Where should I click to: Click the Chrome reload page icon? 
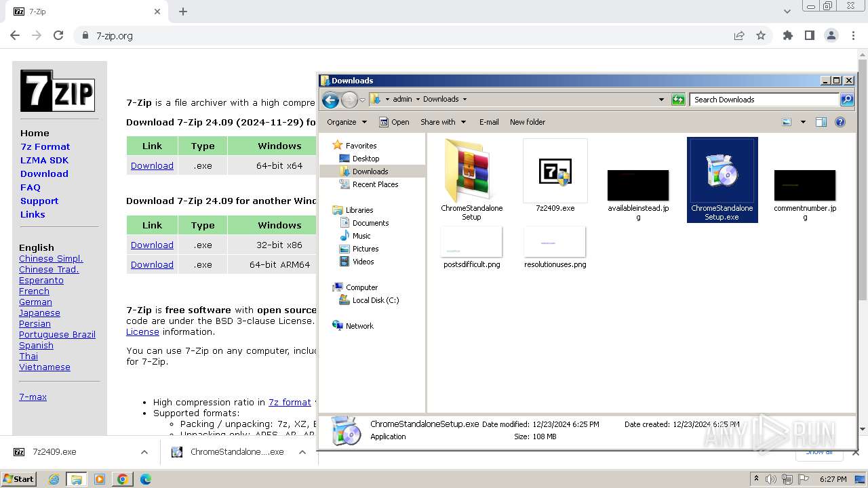click(58, 35)
